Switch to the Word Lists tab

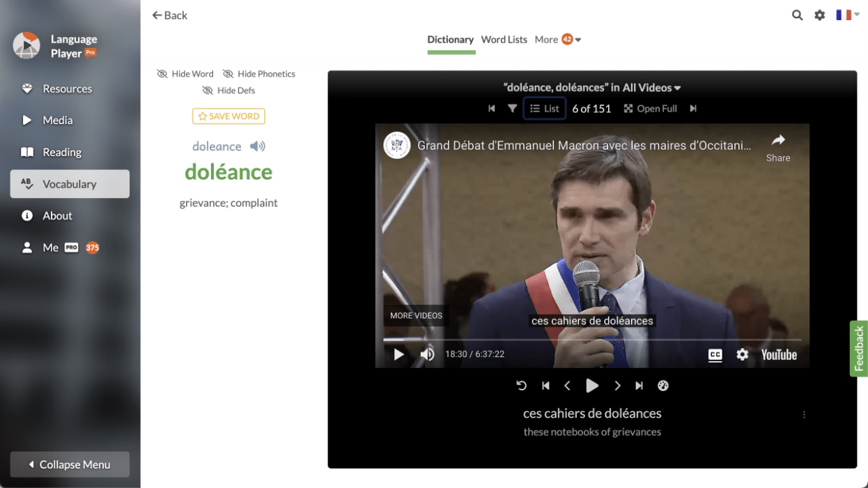pos(504,39)
